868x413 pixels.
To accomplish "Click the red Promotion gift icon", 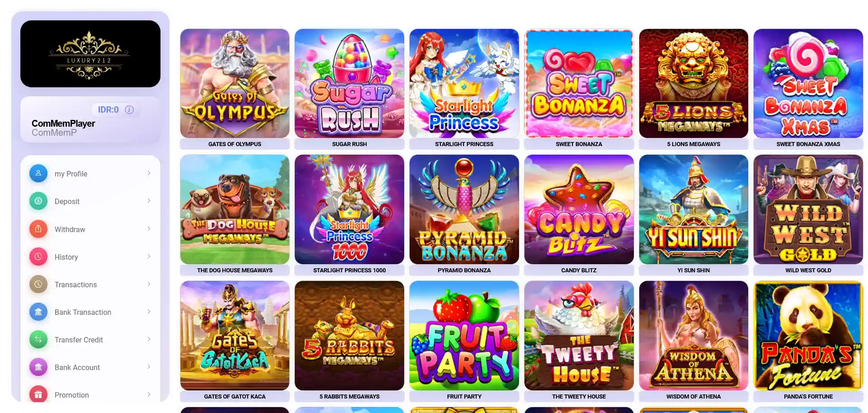I will pyautogui.click(x=38, y=394).
